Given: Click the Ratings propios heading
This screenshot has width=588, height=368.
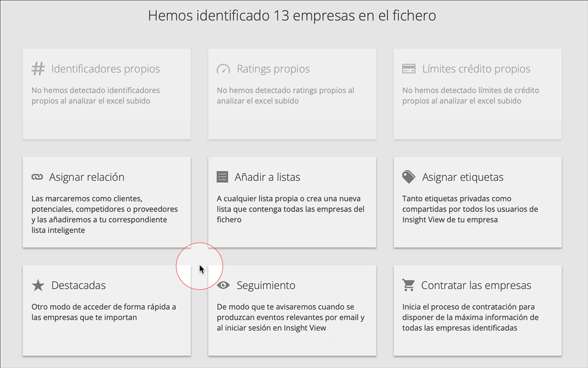Looking at the screenshot, I should click(x=274, y=69).
